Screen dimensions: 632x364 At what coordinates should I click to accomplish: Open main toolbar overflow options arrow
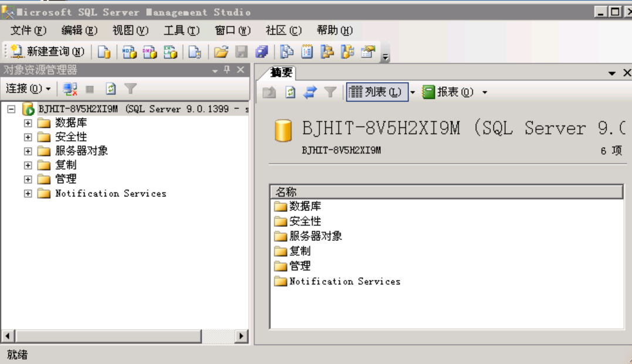point(386,57)
